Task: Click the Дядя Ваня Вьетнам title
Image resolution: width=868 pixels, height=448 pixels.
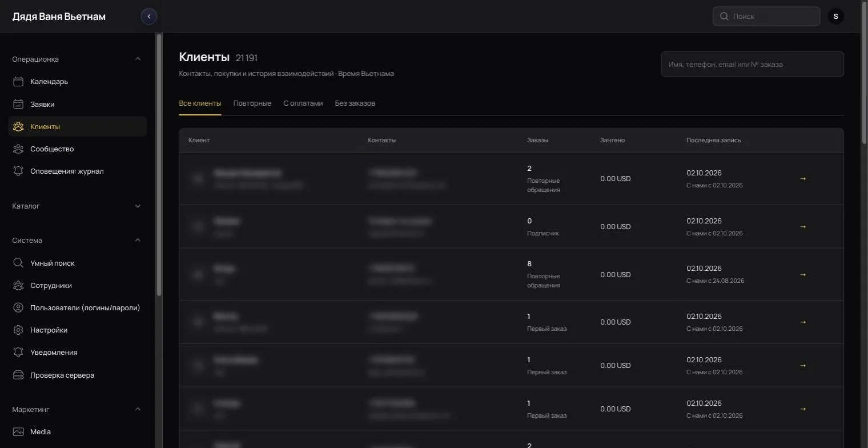Action: tap(59, 17)
